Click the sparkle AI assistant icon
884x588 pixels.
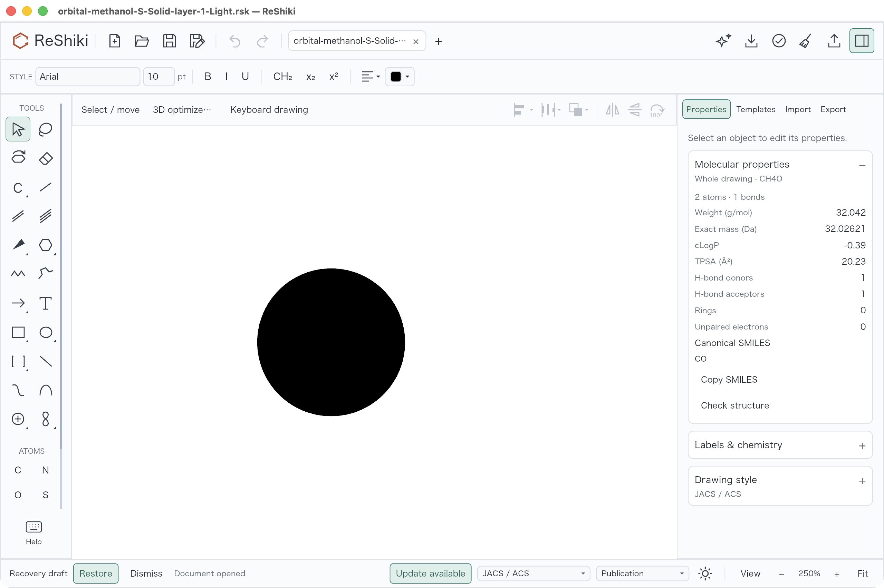pyautogui.click(x=723, y=41)
